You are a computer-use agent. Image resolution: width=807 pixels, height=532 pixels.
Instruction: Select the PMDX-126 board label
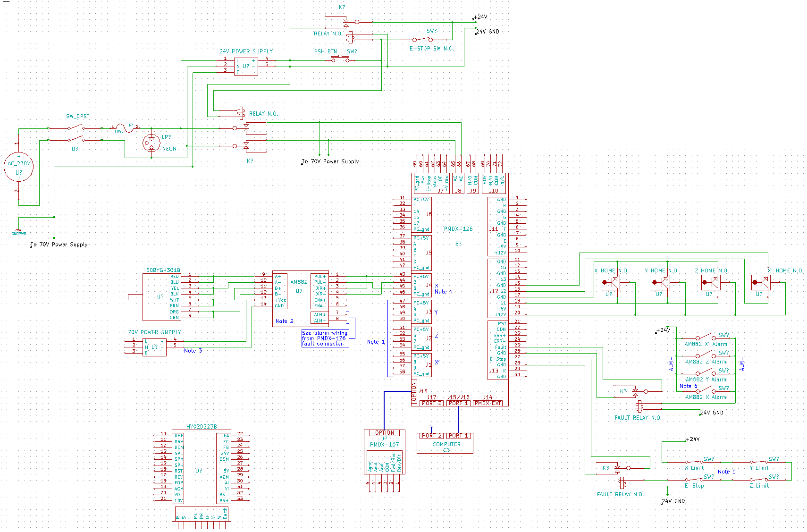coord(458,229)
